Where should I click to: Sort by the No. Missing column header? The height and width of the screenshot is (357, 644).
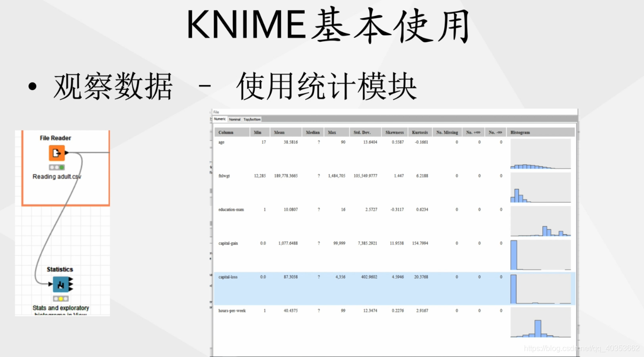(447, 132)
